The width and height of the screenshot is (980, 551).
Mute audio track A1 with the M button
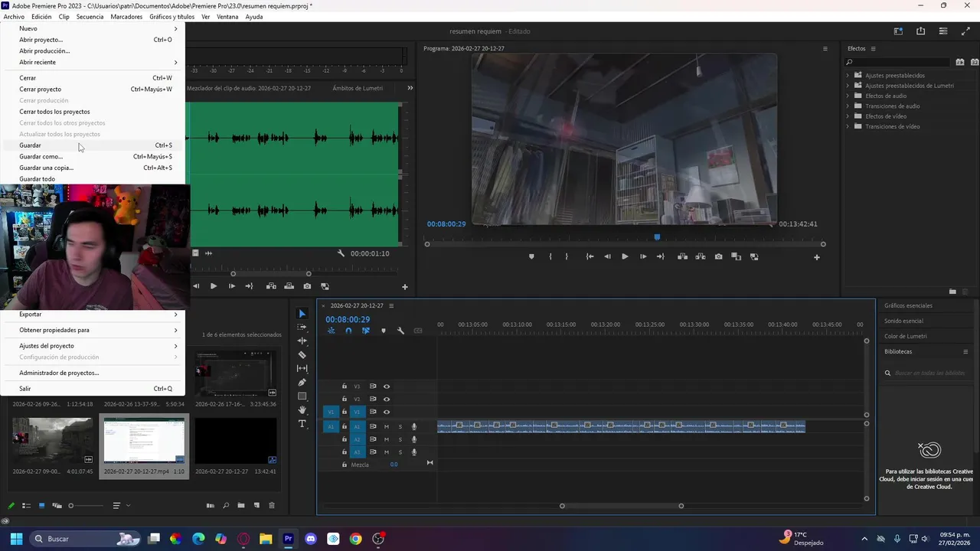(x=387, y=426)
